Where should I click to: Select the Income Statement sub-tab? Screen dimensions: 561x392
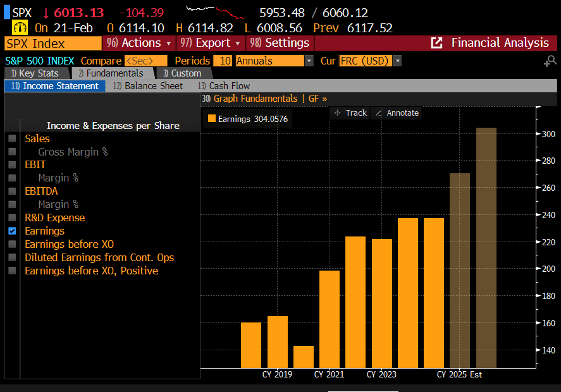coord(55,86)
